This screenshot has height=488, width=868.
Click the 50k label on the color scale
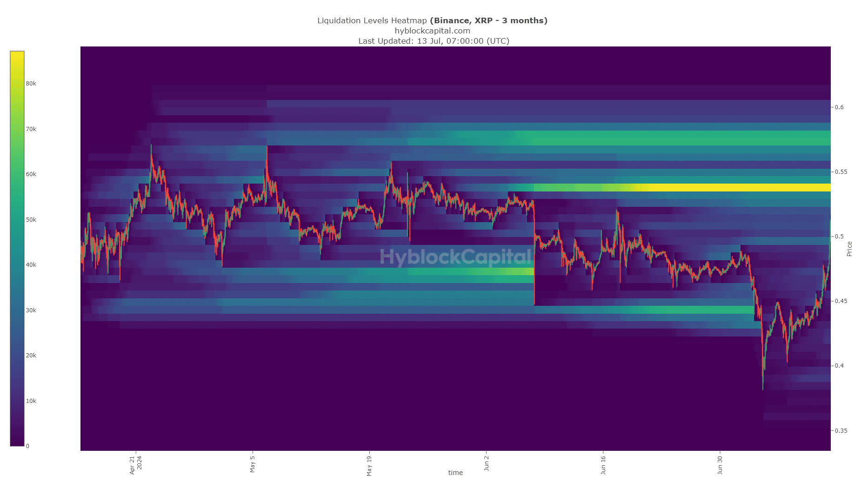coord(31,220)
